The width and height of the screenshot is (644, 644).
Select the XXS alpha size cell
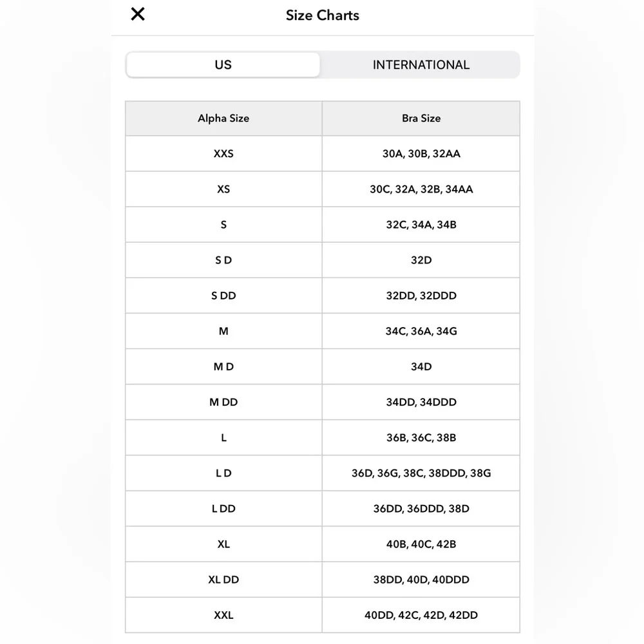223,154
